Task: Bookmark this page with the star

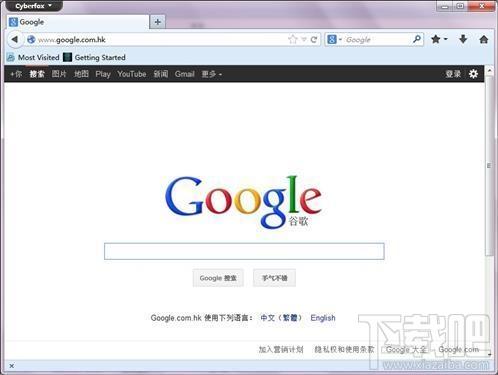Action: coord(292,39)
